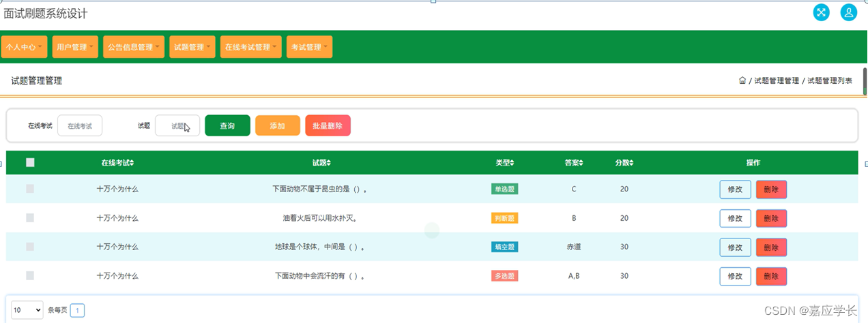Click the answer cell A,B
This screenshot has width=868, height=323.
click(573, 276)
